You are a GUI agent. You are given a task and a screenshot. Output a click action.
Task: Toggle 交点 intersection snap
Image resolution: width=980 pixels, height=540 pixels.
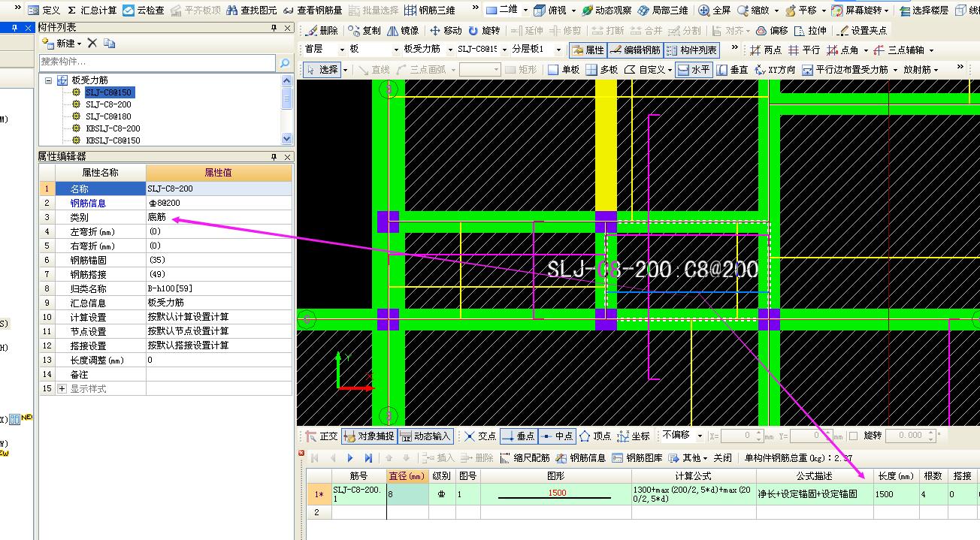point(480,436)
